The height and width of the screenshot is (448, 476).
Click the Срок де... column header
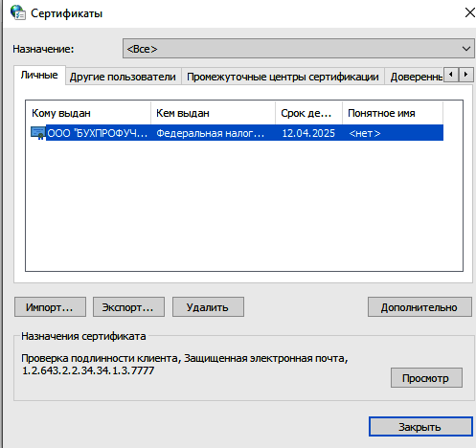click(308, 113)
